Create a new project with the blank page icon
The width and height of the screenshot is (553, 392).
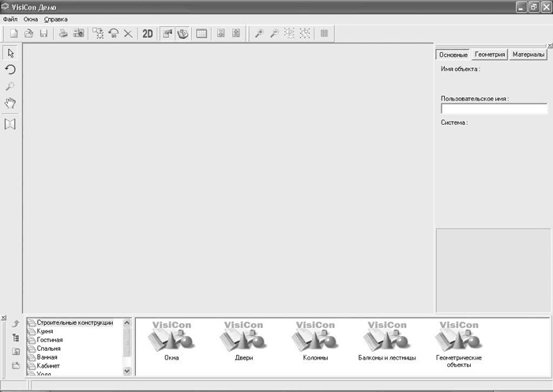click(x=13, y=33)
